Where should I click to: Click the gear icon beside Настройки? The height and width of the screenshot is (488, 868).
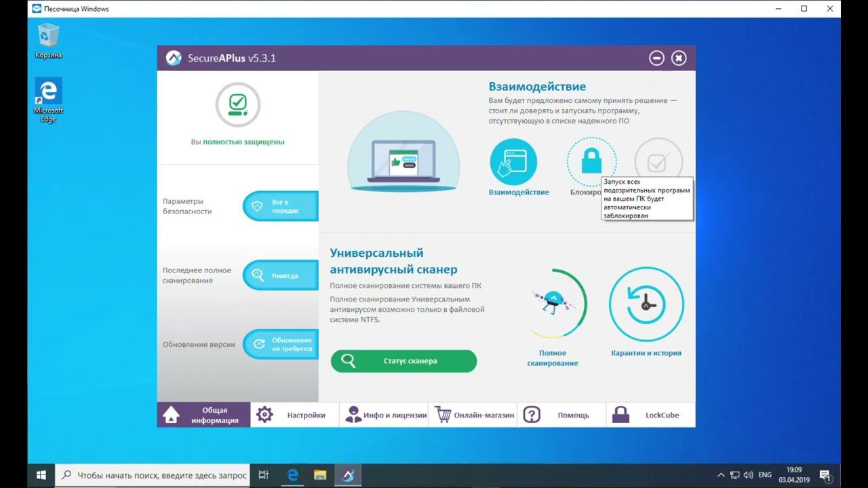coord(264,415)
